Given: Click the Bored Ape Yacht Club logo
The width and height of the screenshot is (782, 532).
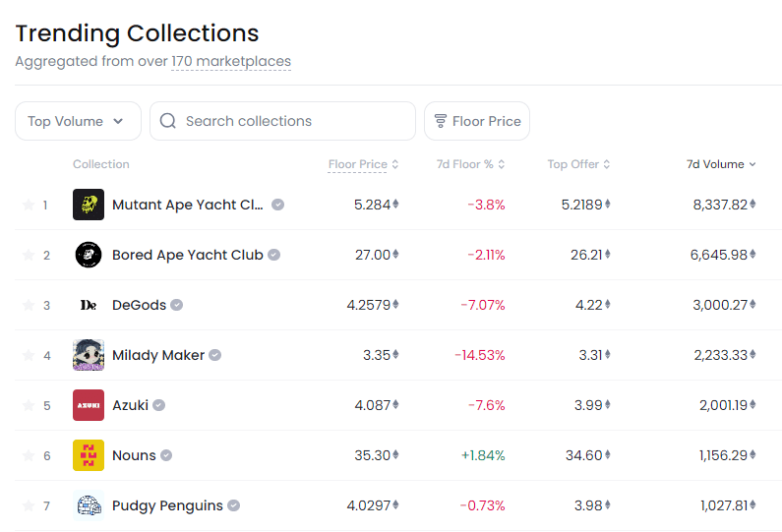Looking at the screenshot, I should (89, 255).
